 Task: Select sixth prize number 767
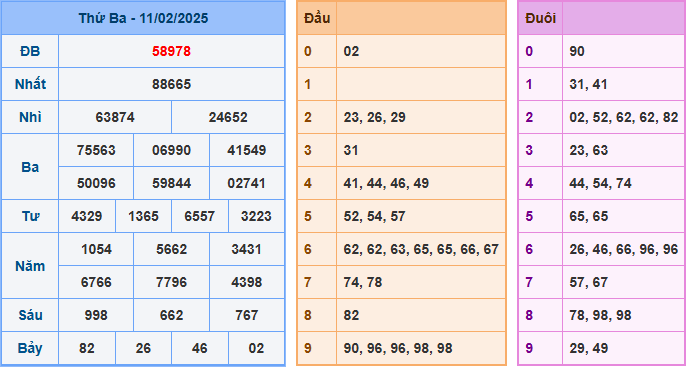(247, 315)
